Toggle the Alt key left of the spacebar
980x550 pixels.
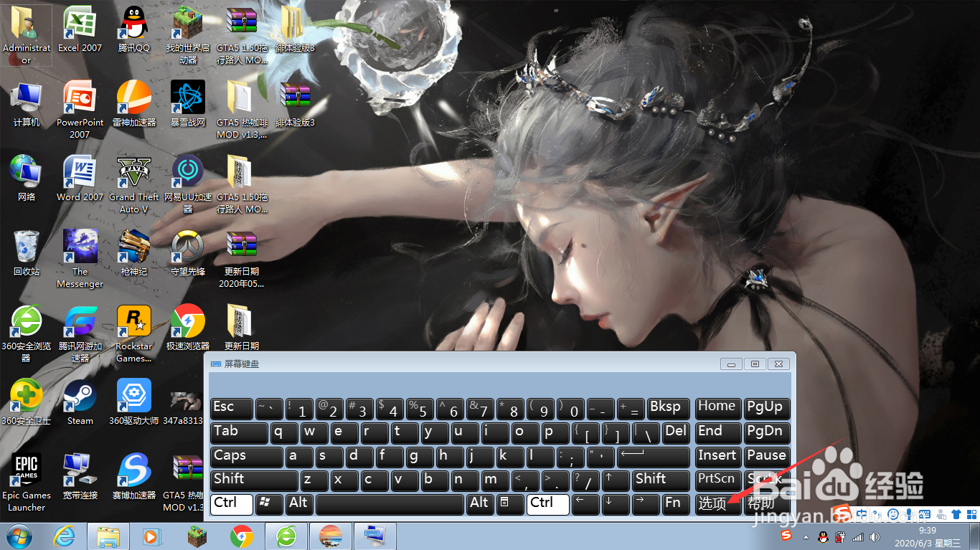pos(299,504)
